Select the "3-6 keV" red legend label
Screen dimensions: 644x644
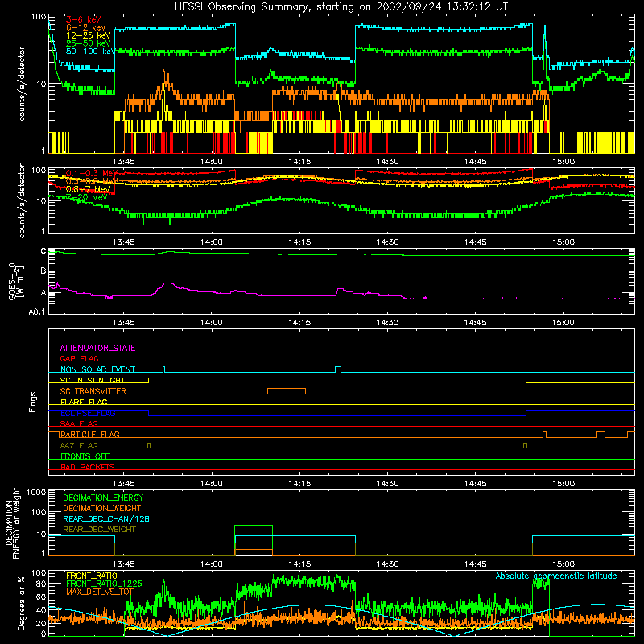pos(83,19)
